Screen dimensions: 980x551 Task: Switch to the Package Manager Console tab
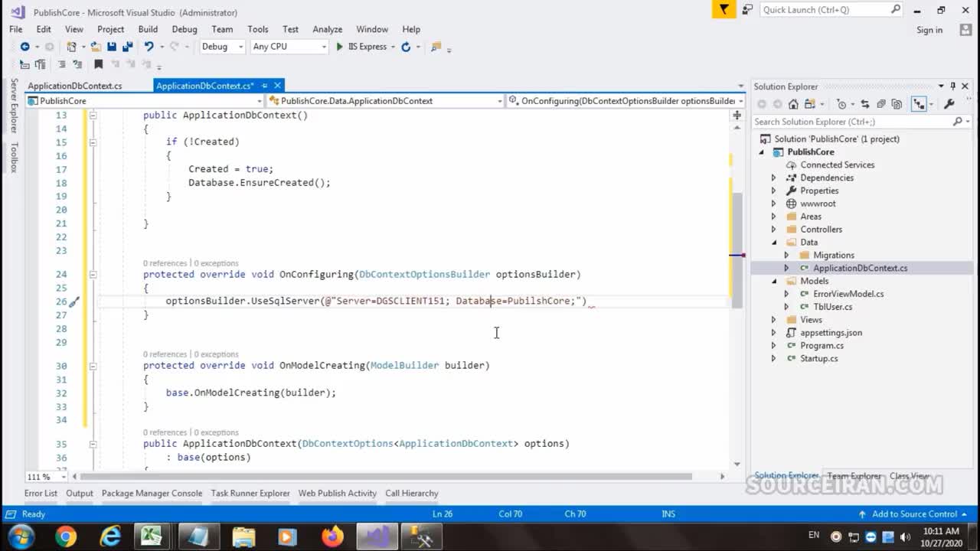pyautogui.click(x=152, y=493)
